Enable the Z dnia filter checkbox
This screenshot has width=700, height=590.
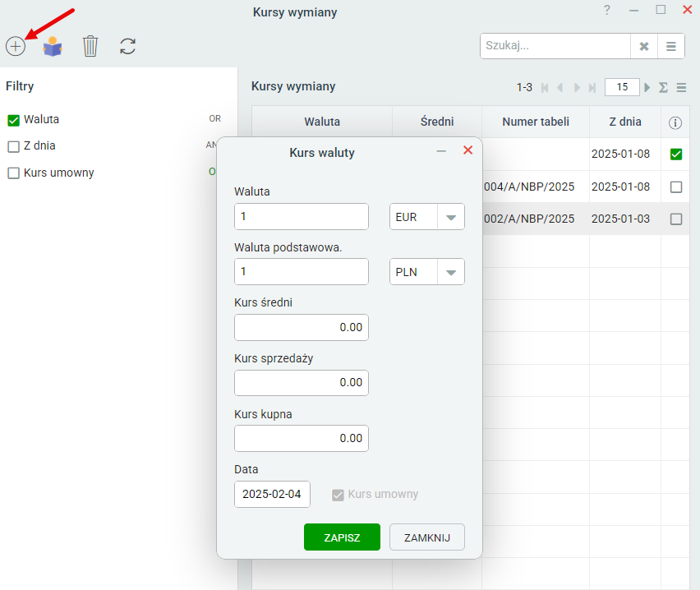[13, 146]
